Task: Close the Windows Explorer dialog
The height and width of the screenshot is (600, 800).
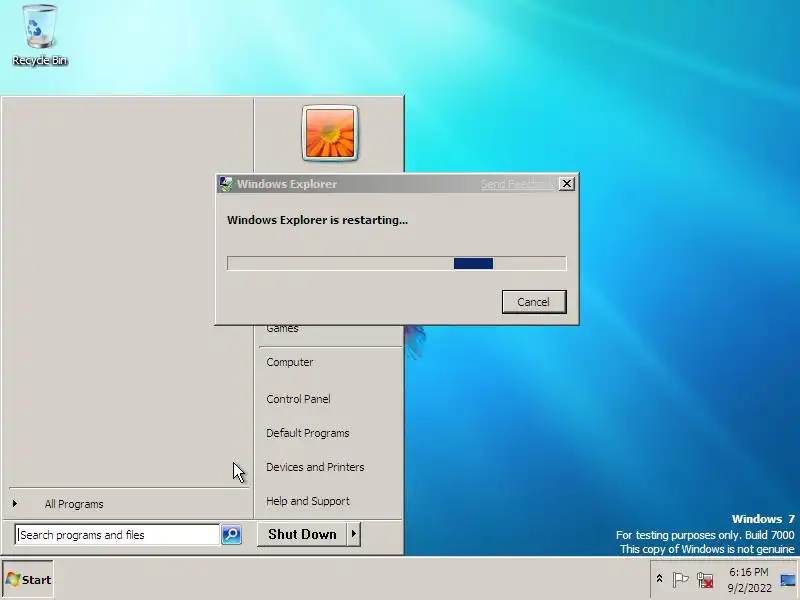Action: click(x=566, y=184)
